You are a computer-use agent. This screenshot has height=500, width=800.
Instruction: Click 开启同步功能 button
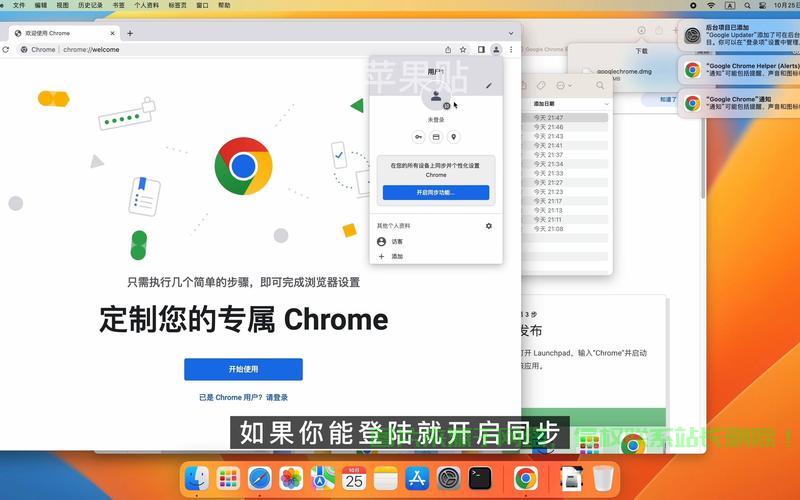pos(436,192)
